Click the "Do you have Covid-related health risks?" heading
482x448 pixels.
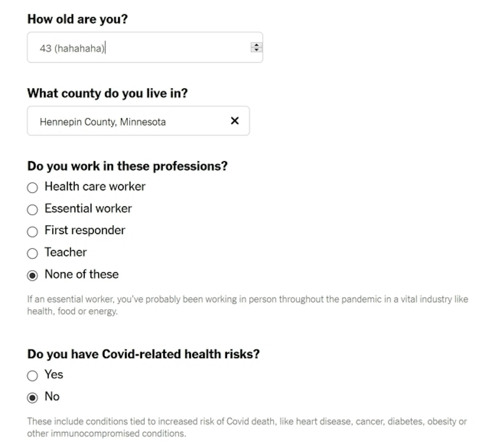click(143, 354)
